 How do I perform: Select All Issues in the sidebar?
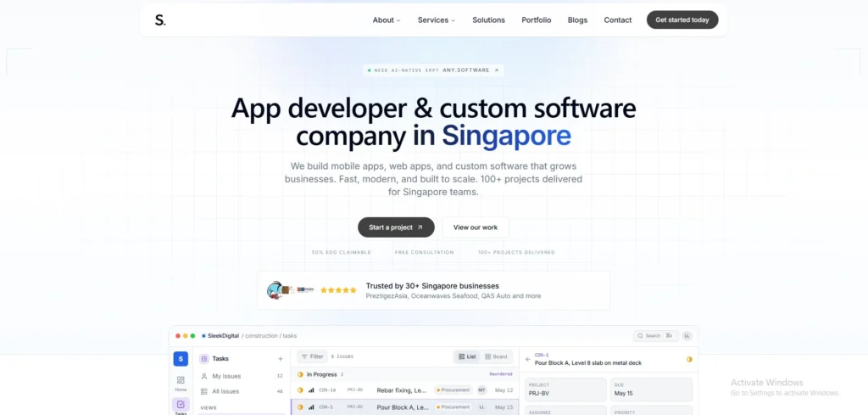(x=242, y=391)
